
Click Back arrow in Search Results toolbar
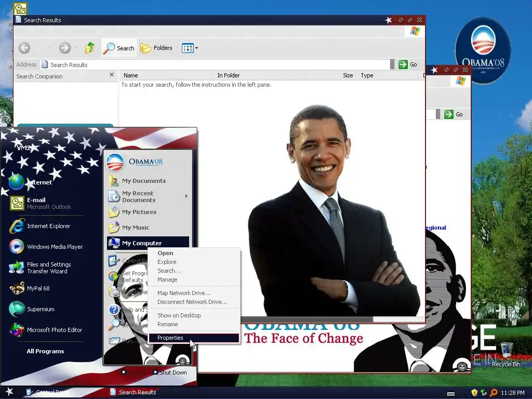tap(24, 48)
